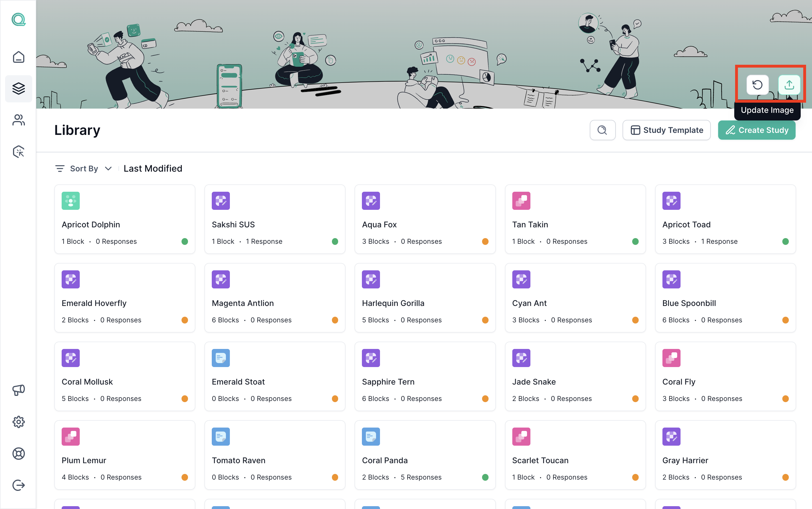Click the Create Study button
812x509 pixels.
pyautogui.click(x=757, y=130)
